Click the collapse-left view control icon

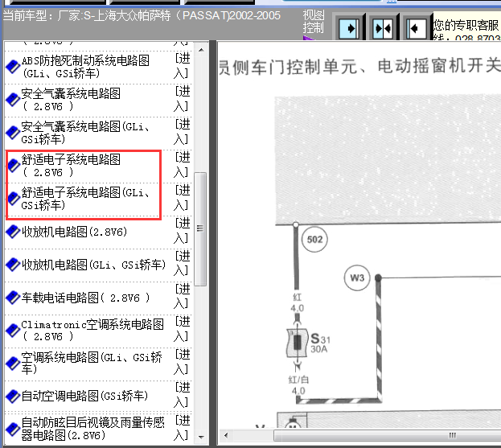[x=417, y=29]
